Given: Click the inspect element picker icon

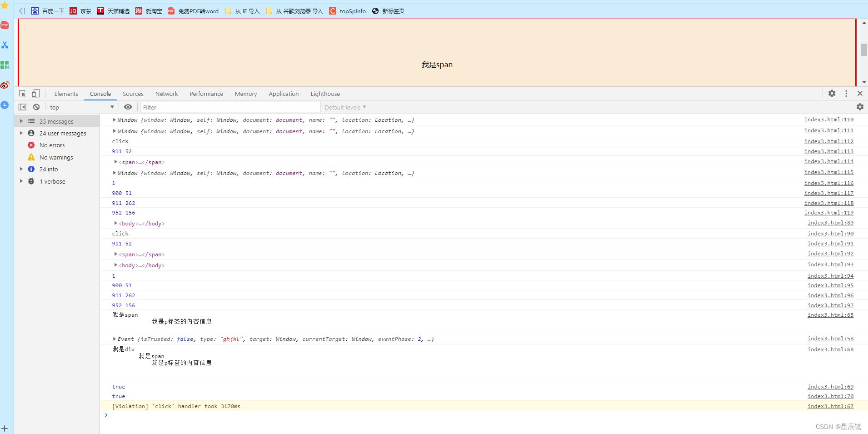Looking at the screenshot, I should [22, 94].
